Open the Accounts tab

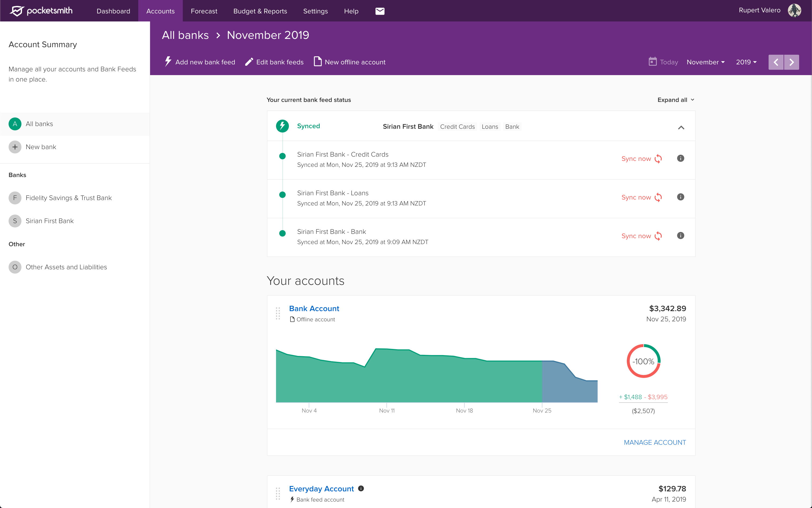pyautogui.click(x=161, y=11)
